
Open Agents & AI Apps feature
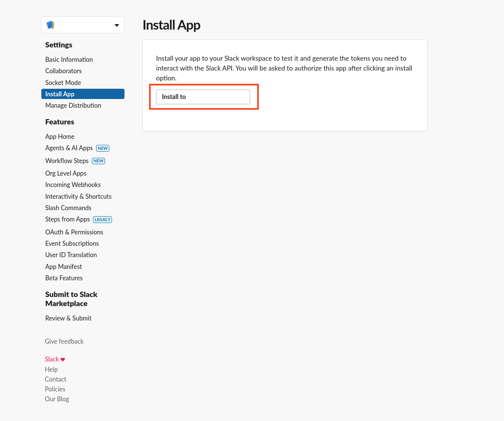click(x=69, y=148)
